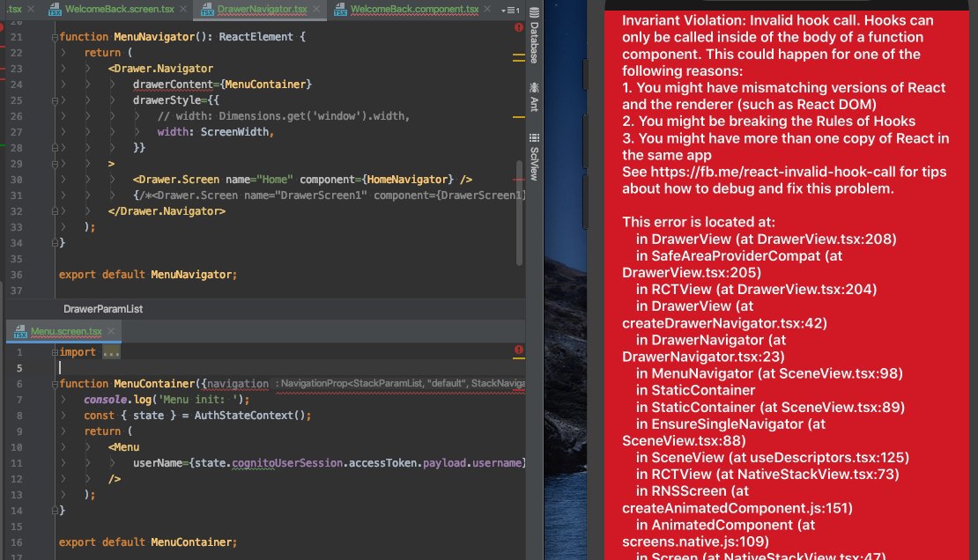Click fold end marker at line 14 of Menu.screen
Viewport: 978px width, 560px height.
pyautogui.click(x=55, y=510)
